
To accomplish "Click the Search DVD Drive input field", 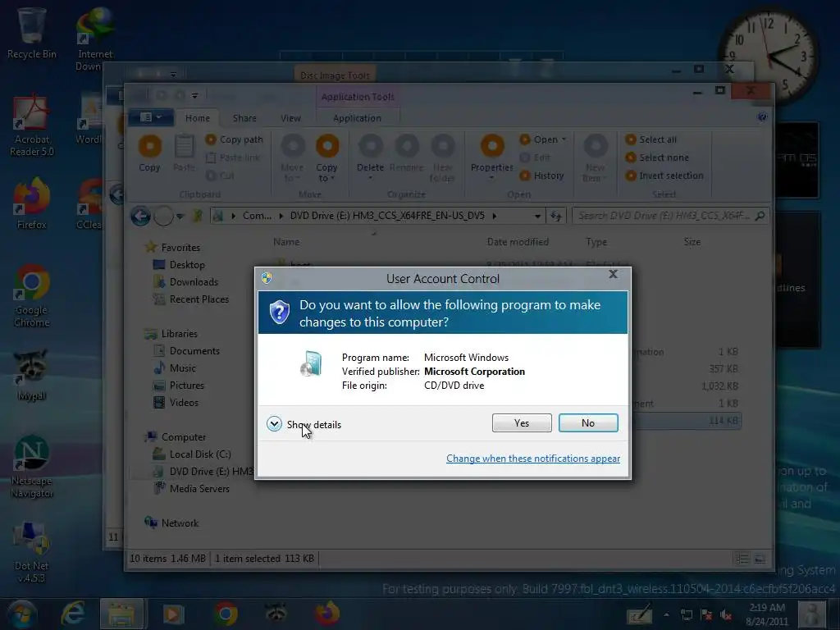I will pos(671,216).
